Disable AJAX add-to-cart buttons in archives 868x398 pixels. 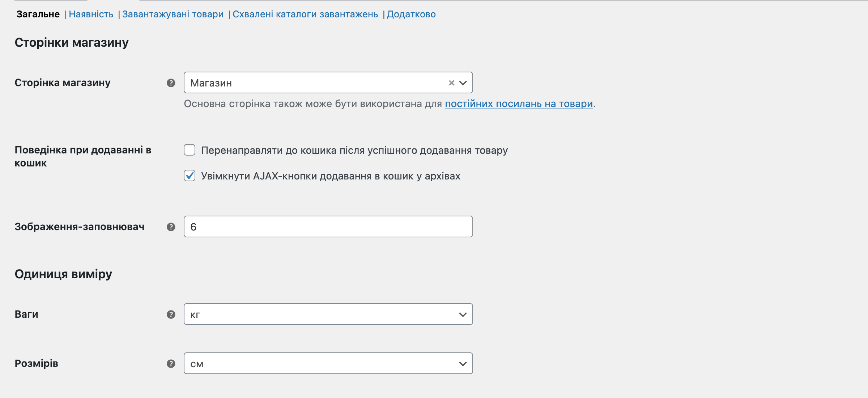pyautogui.click(x=190, y=175)
